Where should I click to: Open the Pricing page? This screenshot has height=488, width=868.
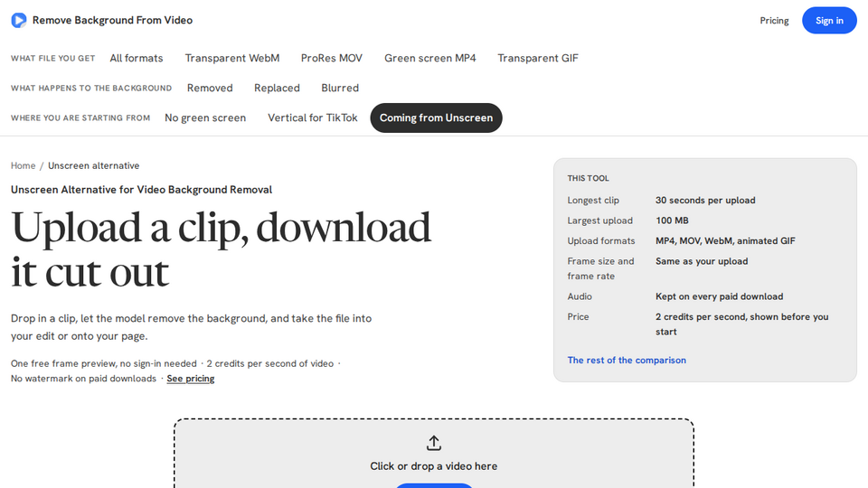coord(774,21)
